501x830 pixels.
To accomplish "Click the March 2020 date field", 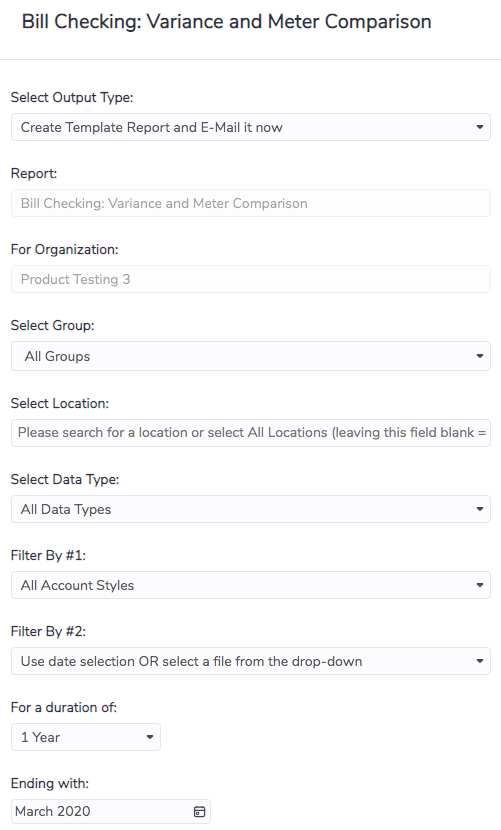I will point(111,811).
